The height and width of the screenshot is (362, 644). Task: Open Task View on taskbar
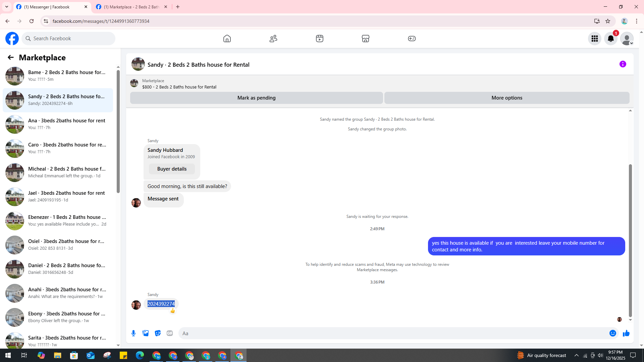24,355
